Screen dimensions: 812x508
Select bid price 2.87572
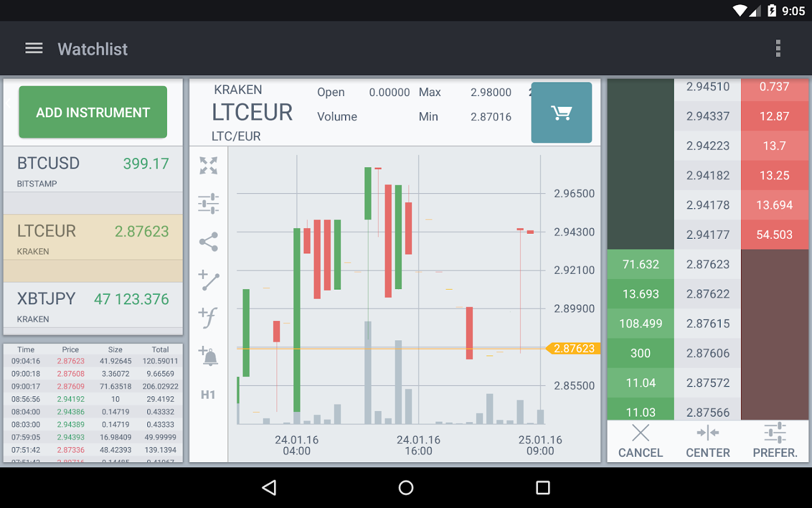708,383
